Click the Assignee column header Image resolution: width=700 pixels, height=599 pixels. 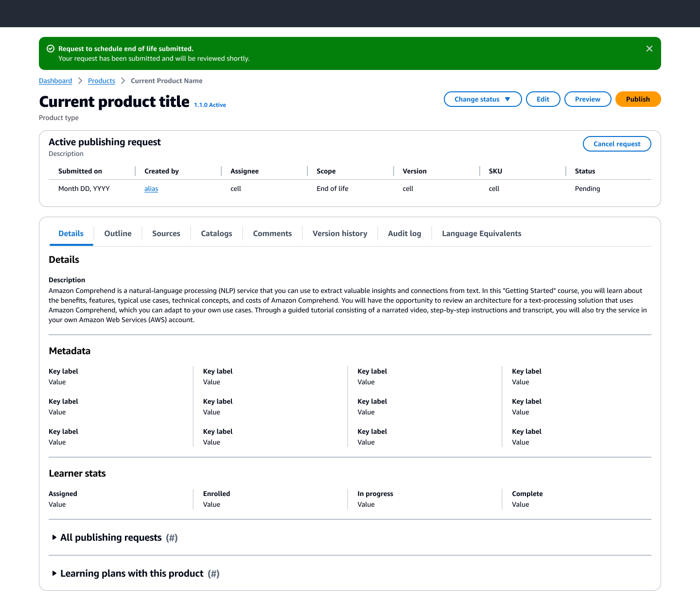245,171
